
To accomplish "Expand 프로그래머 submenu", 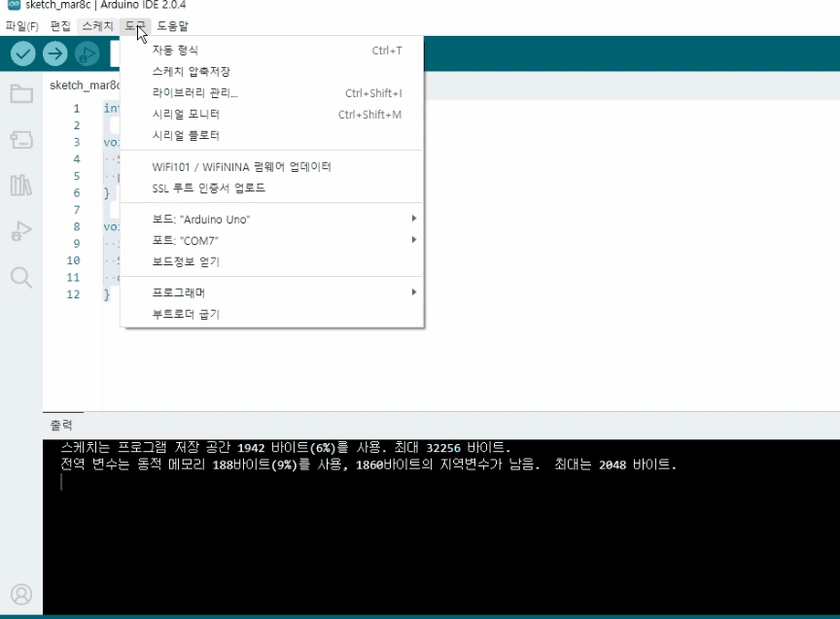I will pyautogui.click(x=272, y=292).
